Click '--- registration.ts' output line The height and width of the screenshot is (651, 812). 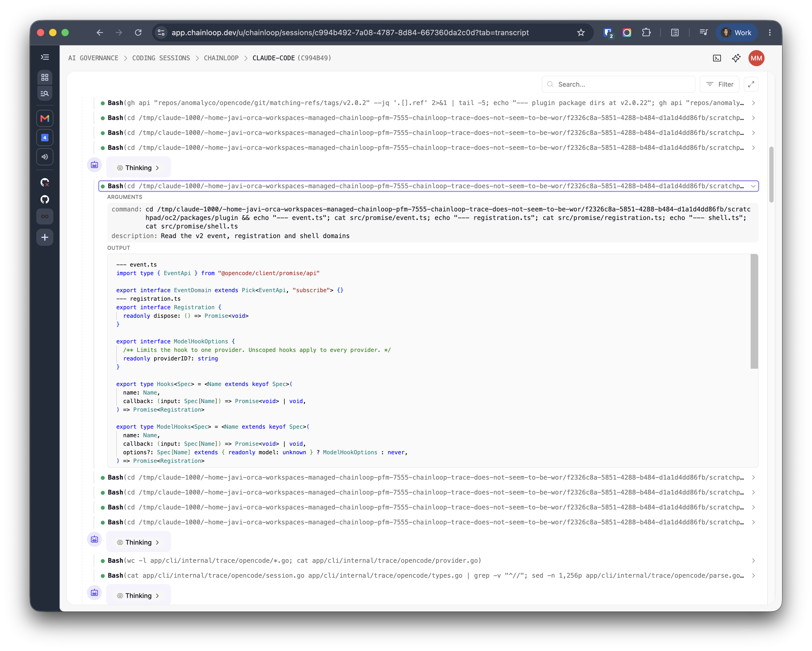(148, 299)
